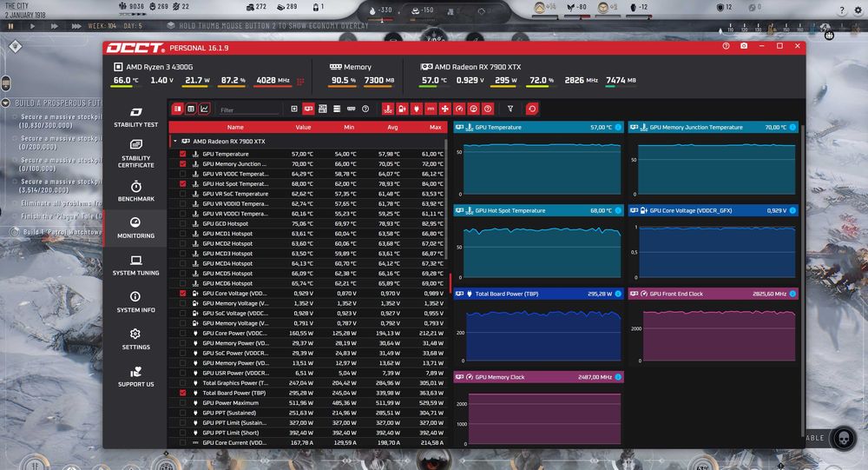Open OCCT help icon in title bar

tap(726, 46)
